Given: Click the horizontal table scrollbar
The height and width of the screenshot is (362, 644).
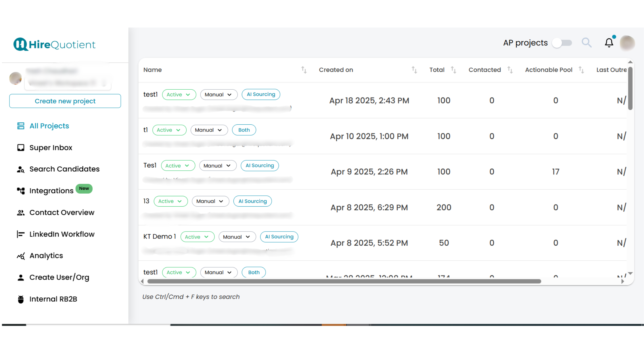Looking at the screenshot, I should coord(344,282).
